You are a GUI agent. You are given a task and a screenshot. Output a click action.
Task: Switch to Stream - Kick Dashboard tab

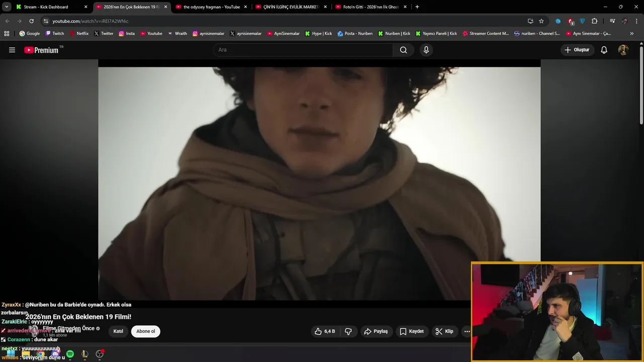tap(52, 7)
